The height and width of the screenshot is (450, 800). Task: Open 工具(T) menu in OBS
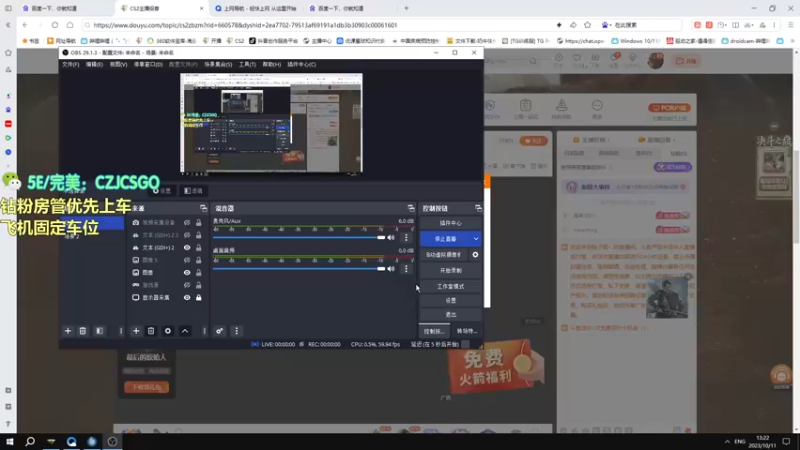[x=247, y=65]
